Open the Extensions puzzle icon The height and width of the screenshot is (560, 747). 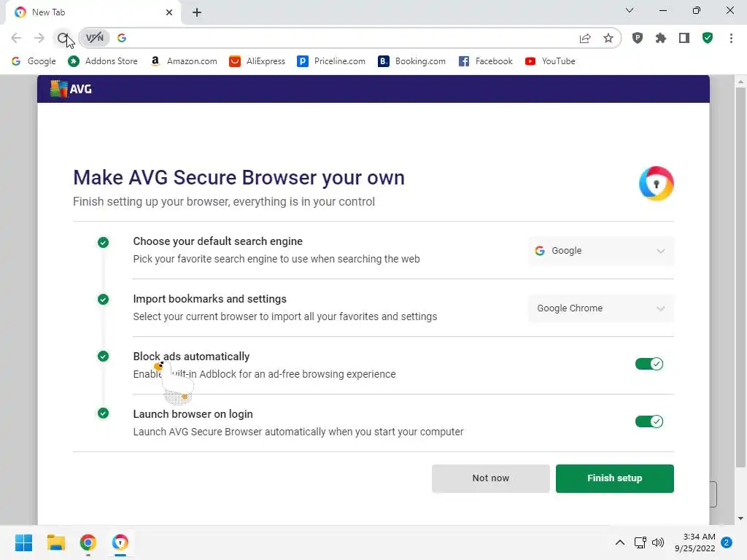point(661,38)
